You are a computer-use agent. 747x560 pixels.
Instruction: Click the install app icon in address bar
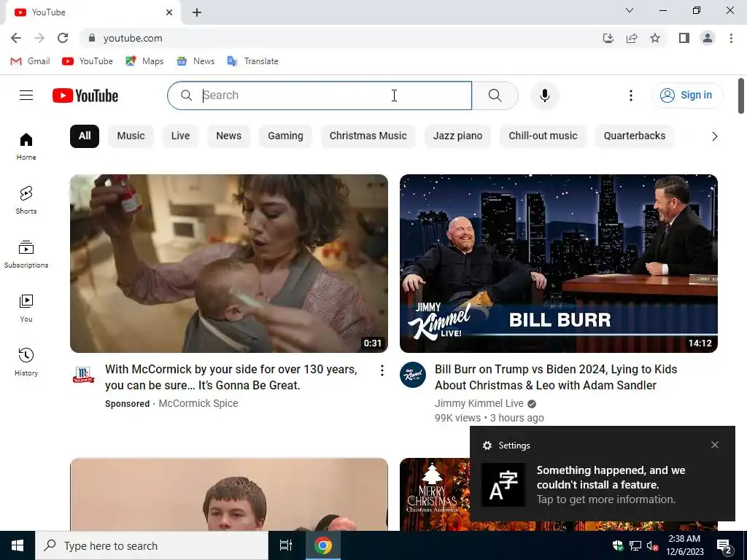[x=608, y=38]
